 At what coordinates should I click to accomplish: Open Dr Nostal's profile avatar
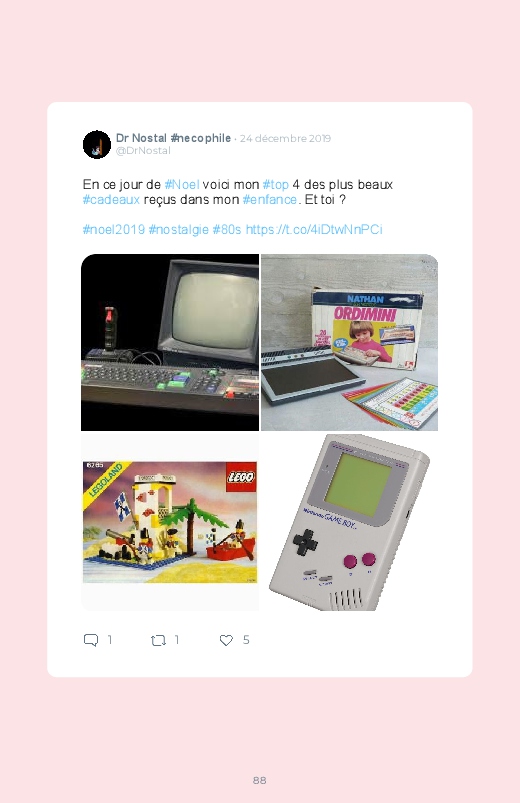click(97, 144)
